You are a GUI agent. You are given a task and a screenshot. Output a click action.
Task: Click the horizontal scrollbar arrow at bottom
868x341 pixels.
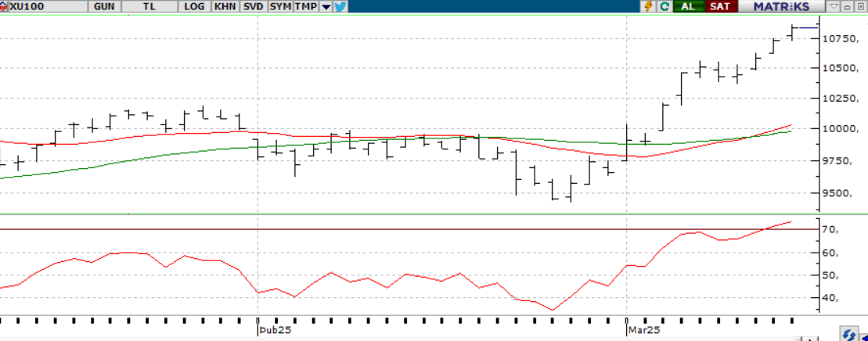812,338
